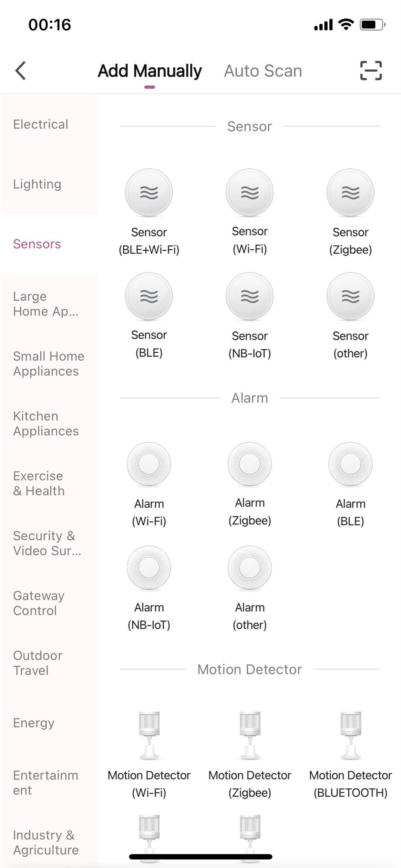Tap the back arrow icon
The image size is (401, 868).
click(x=21, y=71)
